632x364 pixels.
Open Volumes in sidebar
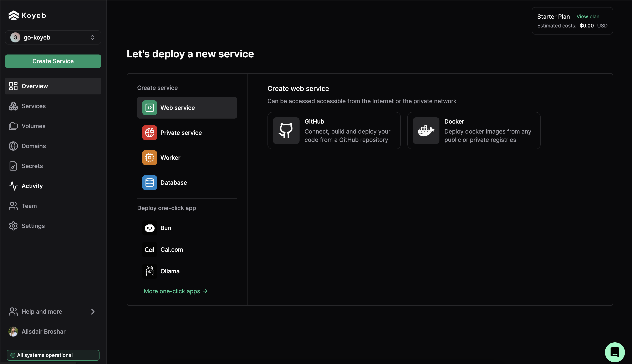[53, 126]
